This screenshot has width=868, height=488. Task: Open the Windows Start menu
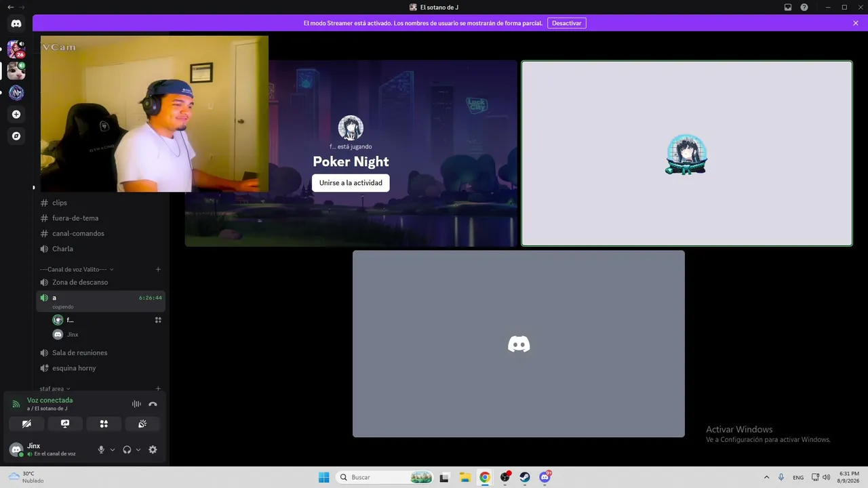click(324, 477)
